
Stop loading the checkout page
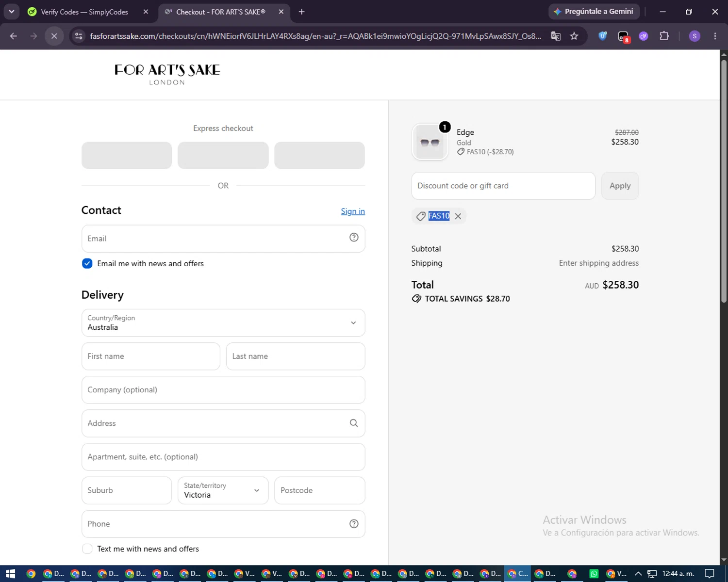[54, 36]
